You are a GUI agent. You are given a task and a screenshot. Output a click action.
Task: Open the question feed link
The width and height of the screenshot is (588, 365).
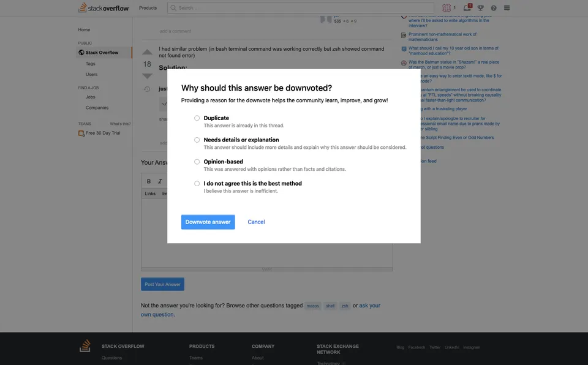[x=428, y=161]
